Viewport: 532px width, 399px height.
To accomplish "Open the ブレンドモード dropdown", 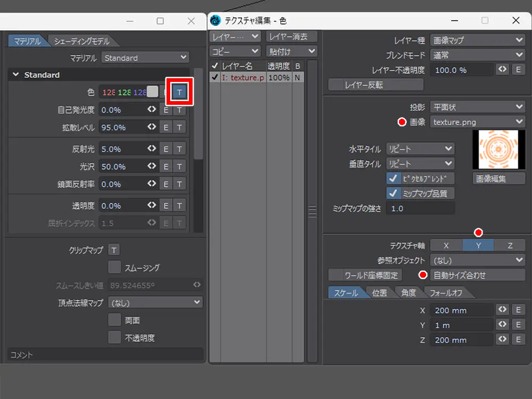I will [x=477, y=55].
